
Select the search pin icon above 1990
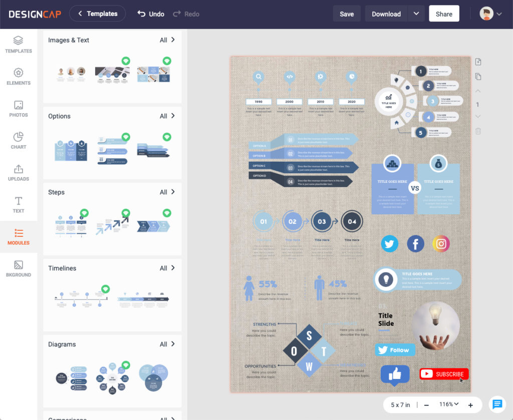(x=259, y=77)
